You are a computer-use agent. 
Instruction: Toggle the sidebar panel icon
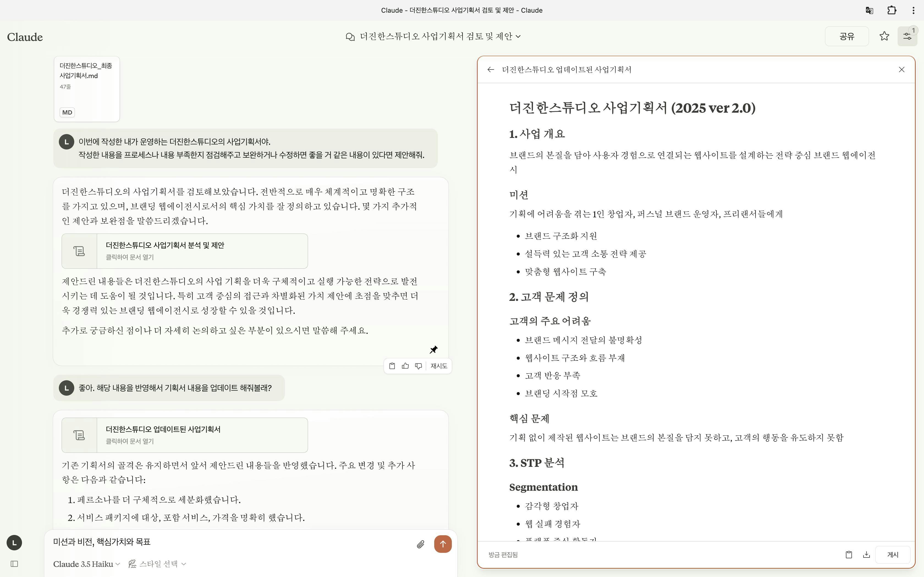pyautogui.click(x=15, y=564)
